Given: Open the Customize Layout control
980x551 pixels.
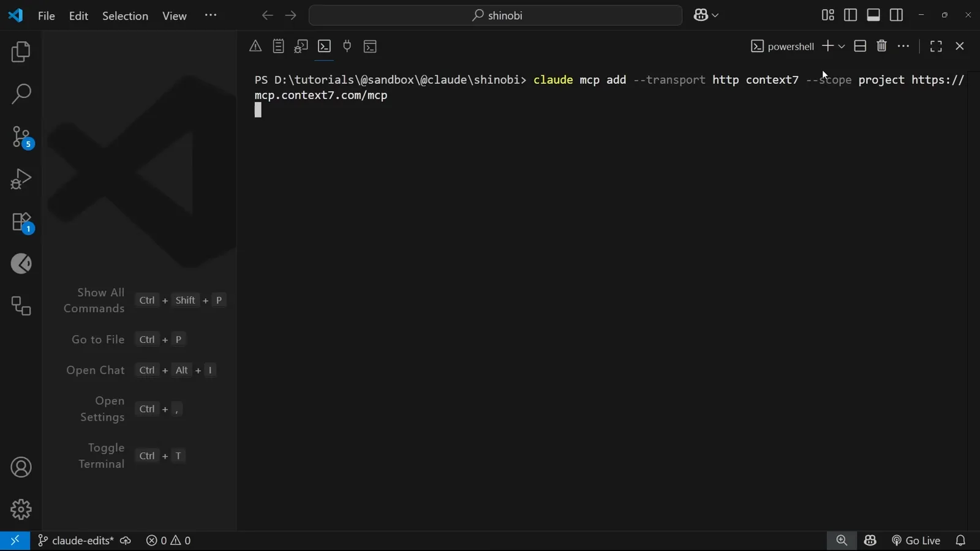Looking at the screenshot, I should pos(827,15).
